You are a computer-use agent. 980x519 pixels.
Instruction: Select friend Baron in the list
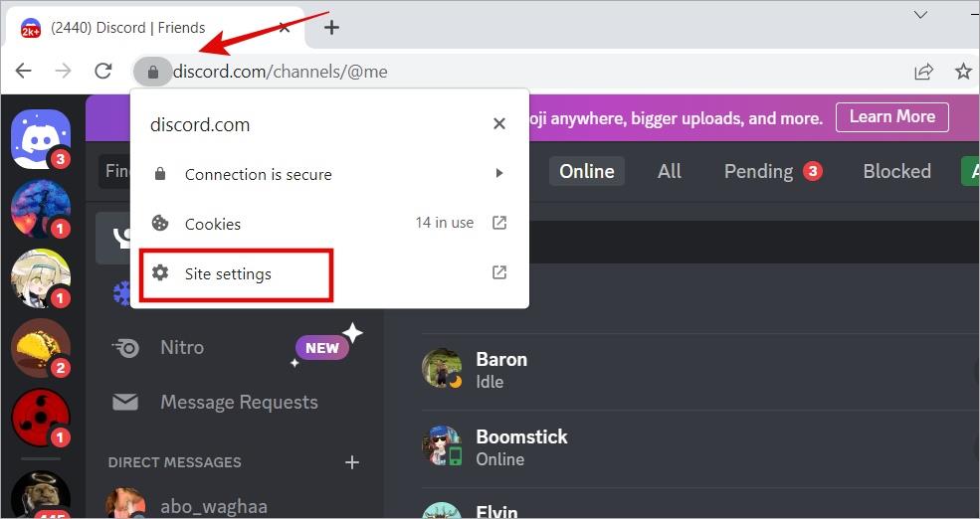(x=700, y=370)
